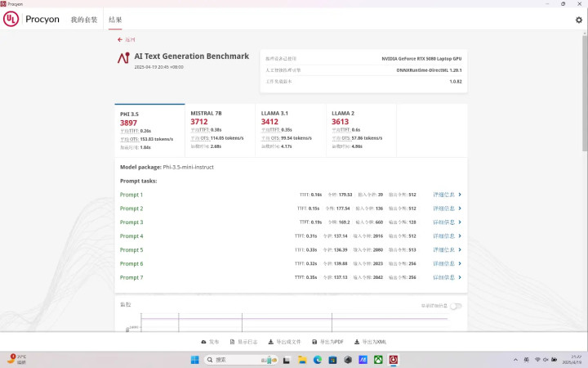Image resolution: width=588 pixels, height=368 pixels.
Task: Open File Explorer from the taskbar
Action: [x=302, y=360]
